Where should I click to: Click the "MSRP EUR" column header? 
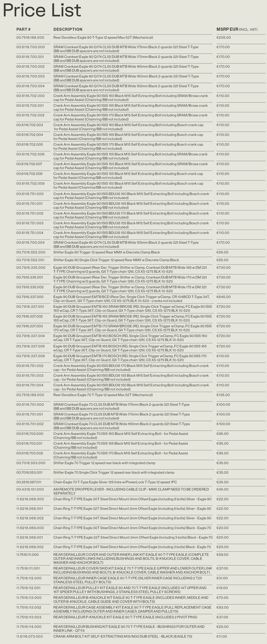click(227, 29)
